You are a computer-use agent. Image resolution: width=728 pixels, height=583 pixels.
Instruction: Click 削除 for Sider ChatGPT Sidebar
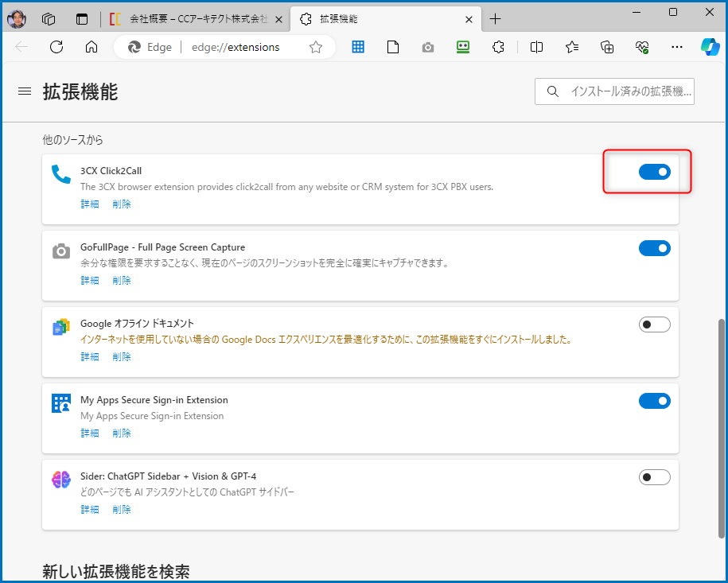[122, 509]
